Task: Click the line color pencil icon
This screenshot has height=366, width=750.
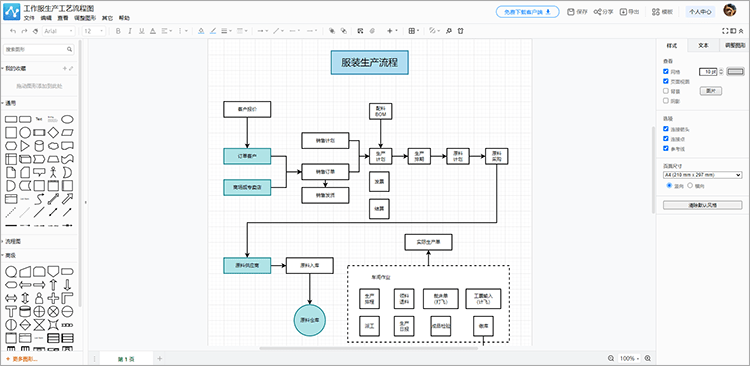Action: coord(213,31)
